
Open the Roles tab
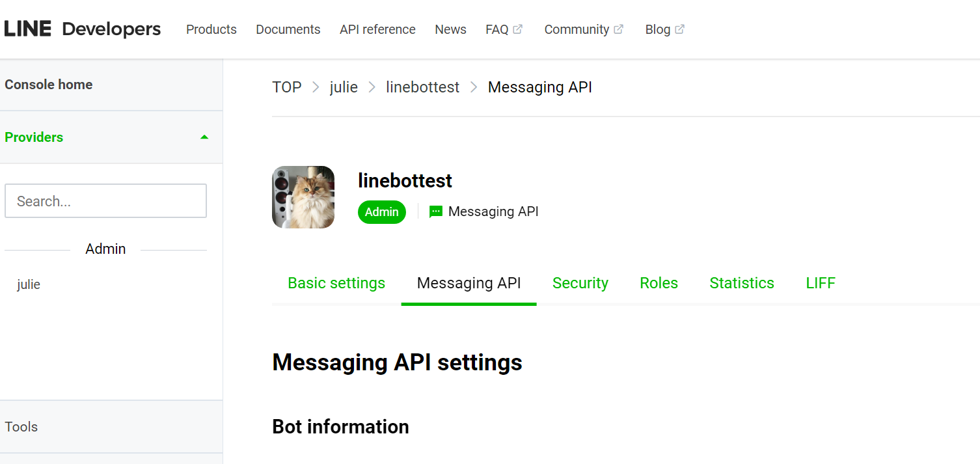click(659, 283)
